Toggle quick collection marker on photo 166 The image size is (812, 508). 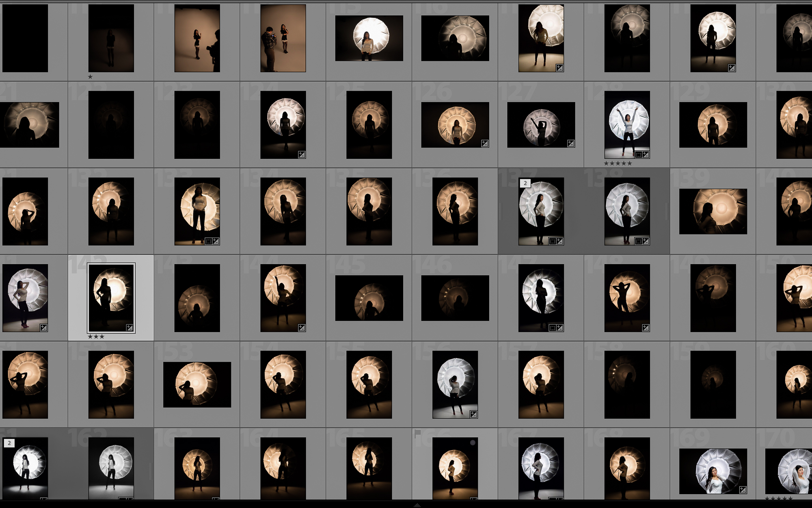pos(473,443)
